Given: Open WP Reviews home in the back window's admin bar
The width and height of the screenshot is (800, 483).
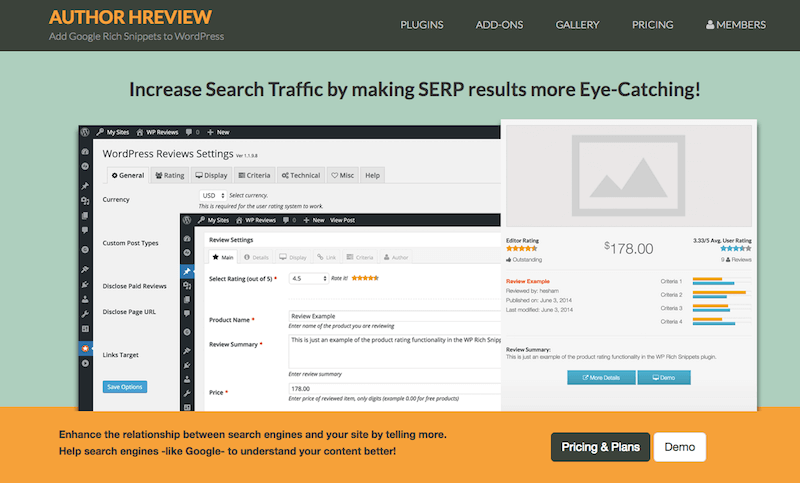Looking at the screenshot, I should tap(157, 132).
